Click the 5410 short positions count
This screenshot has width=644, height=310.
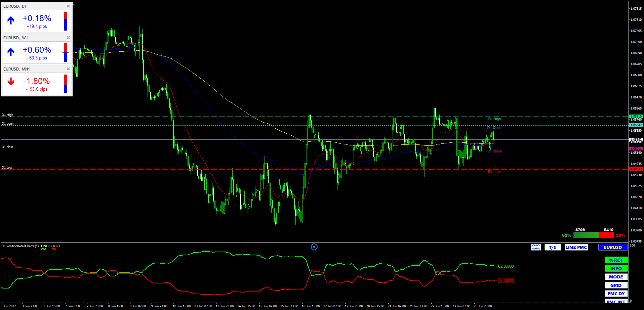[x=609, y=230]
